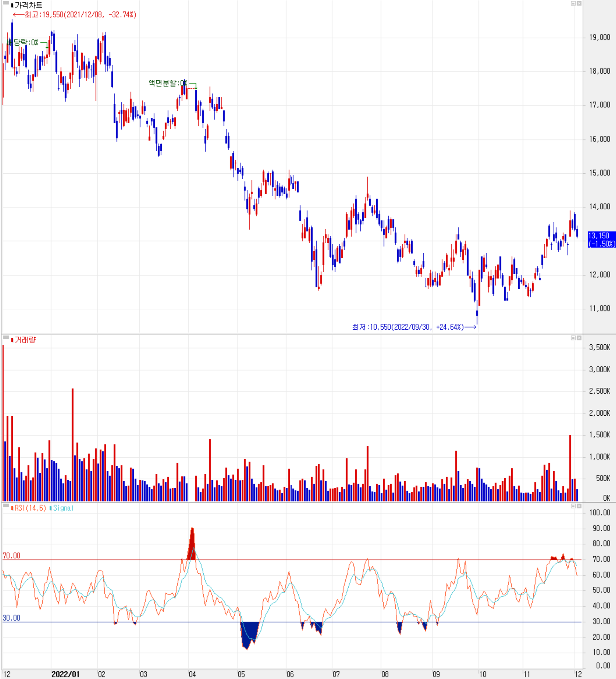This screenshot has width=616, height=679.
Task: Click the 최저:10,550 low price annotation
Action: pos(414,327)
